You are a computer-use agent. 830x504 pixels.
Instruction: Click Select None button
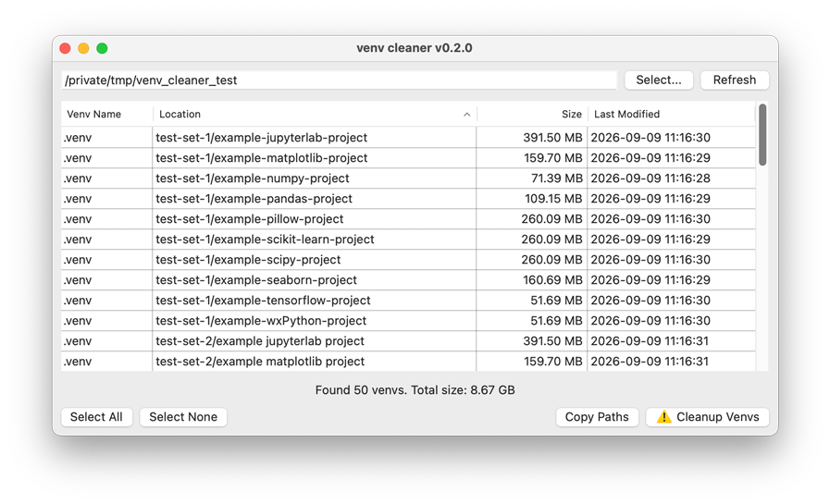[x=183, y=417]
